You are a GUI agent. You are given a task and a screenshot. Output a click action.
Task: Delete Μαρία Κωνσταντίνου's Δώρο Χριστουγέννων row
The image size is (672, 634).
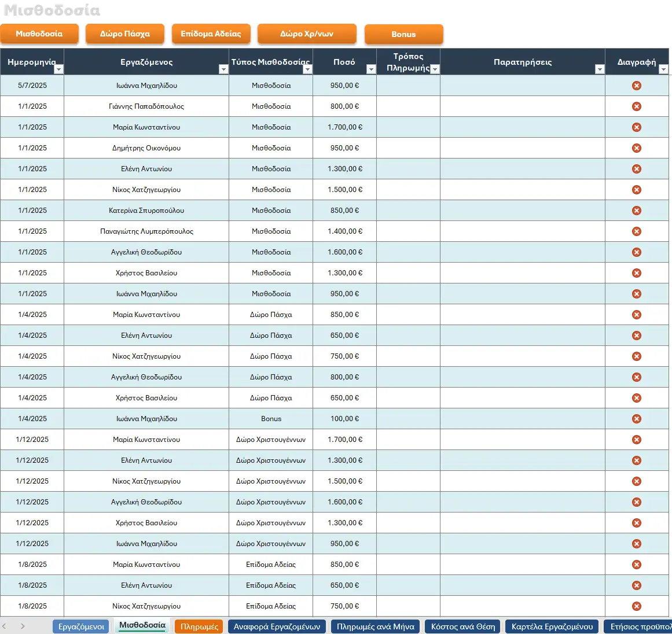click(x=637, y=440)
